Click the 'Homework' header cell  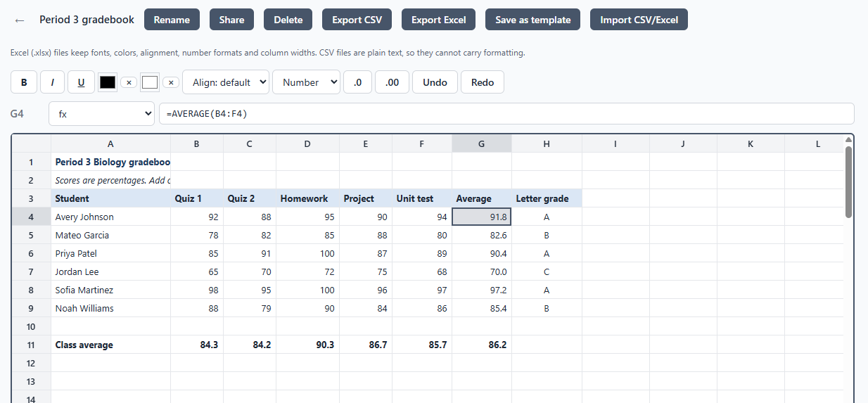click(308, 198)
